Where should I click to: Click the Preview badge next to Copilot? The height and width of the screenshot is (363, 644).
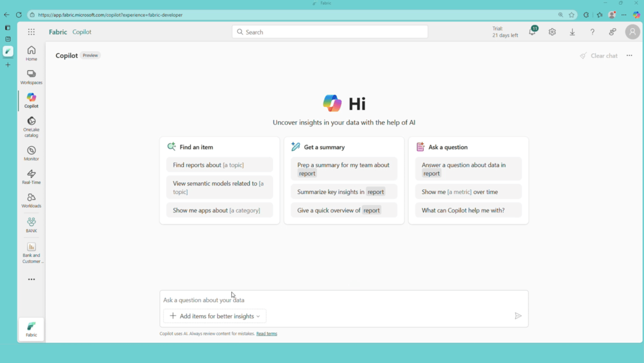[x=90, y=56]
